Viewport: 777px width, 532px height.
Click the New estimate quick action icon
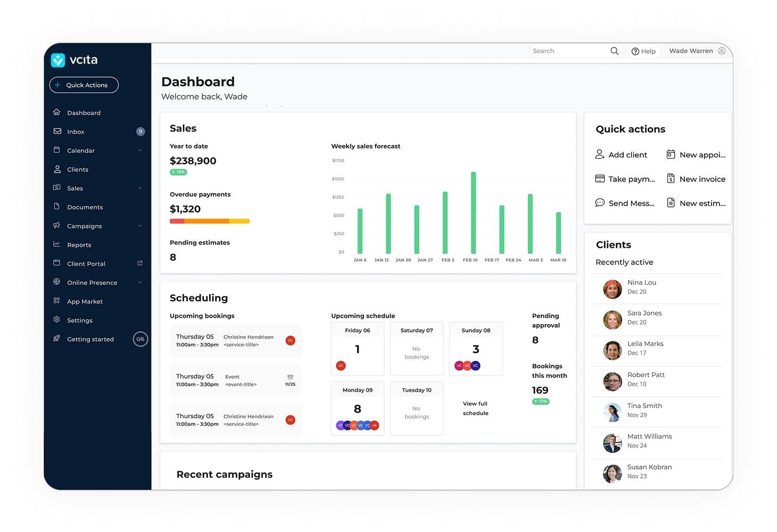pos(670,203)
